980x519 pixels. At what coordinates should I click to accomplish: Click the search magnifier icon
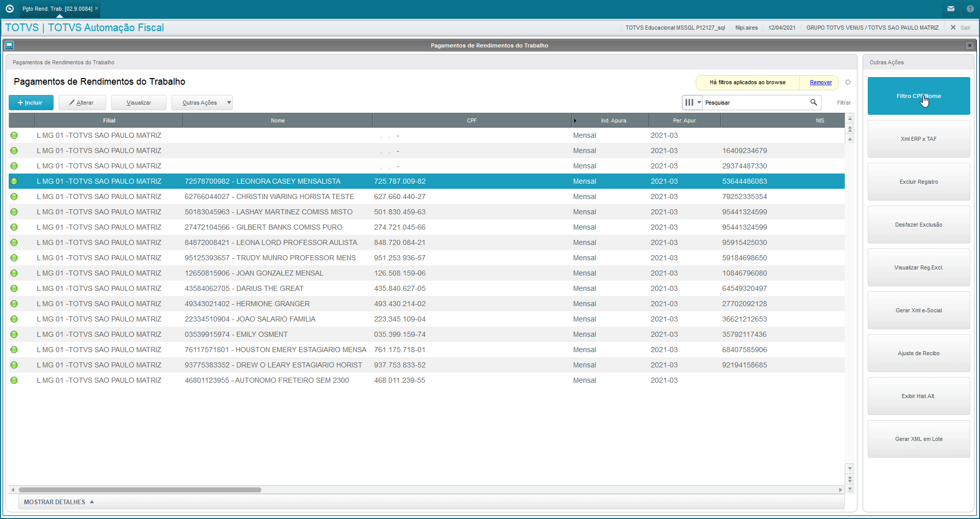pos(814,103)
